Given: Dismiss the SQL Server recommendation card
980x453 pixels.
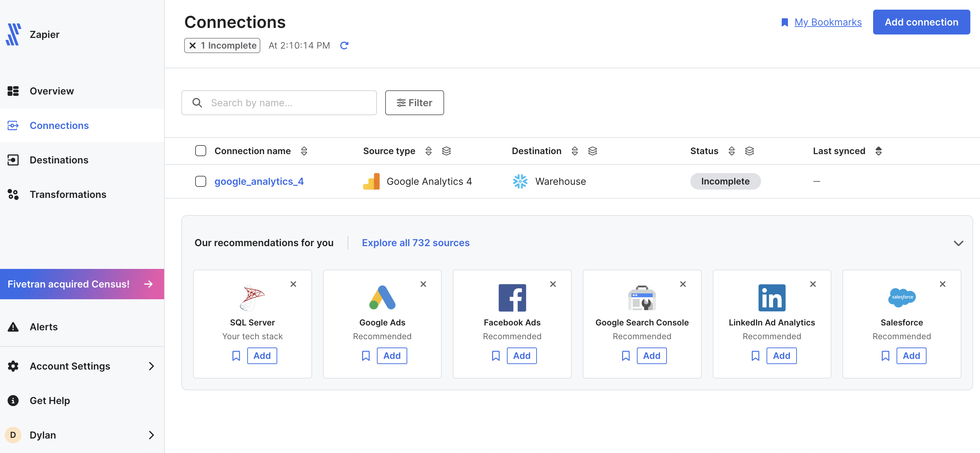Looking at the screenshot, I should point(293,284).
